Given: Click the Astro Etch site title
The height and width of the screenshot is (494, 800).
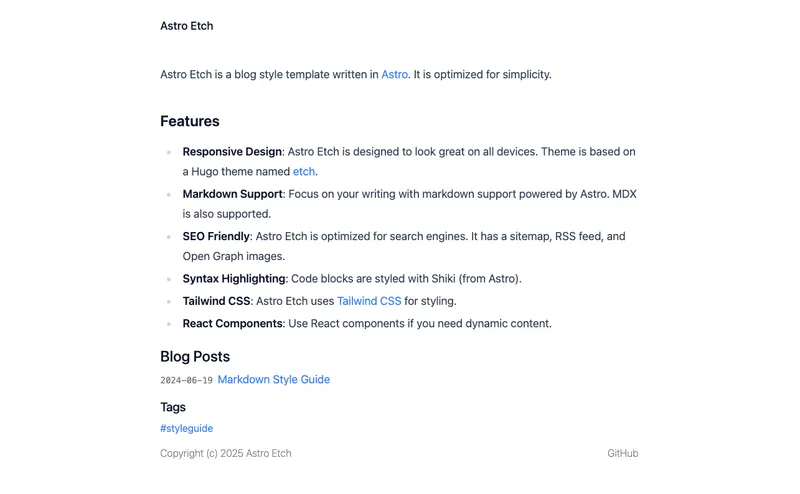Looking at the screenshot, I should (186, 26).
